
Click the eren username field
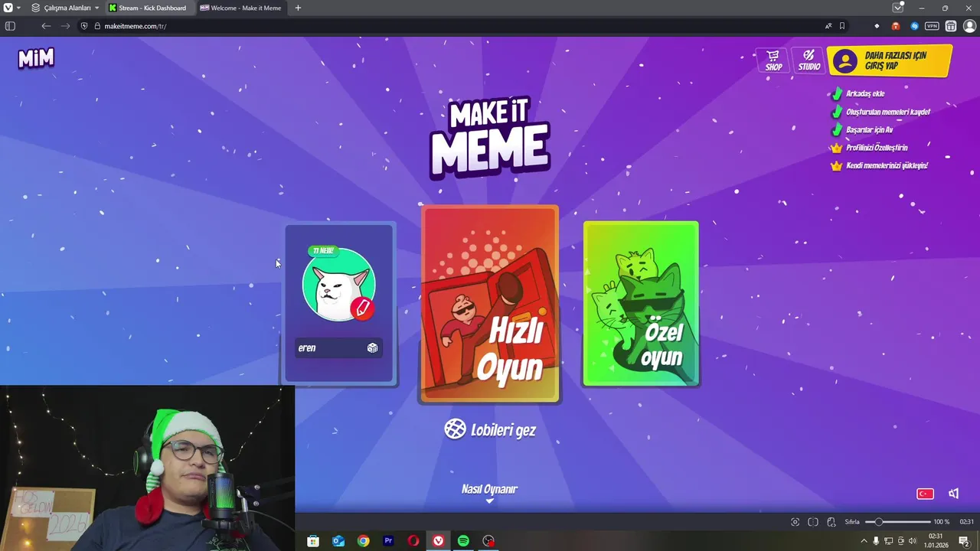[x=339, y=347]
